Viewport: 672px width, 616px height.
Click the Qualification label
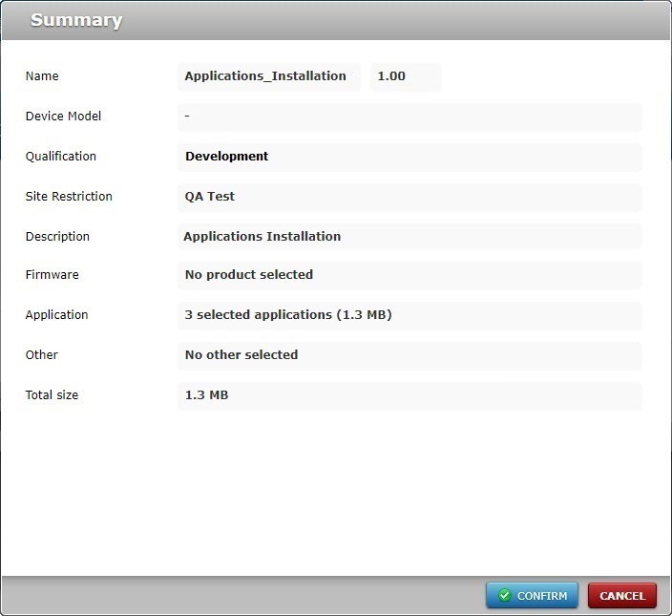tap(61, 157)
